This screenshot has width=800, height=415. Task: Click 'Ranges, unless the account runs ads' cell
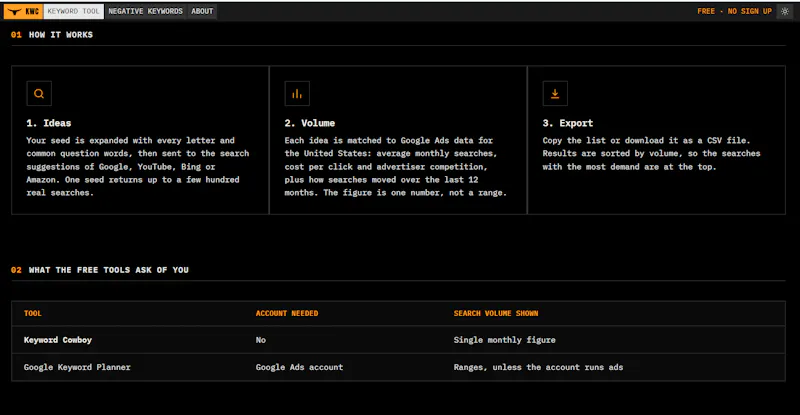[538, 367]
